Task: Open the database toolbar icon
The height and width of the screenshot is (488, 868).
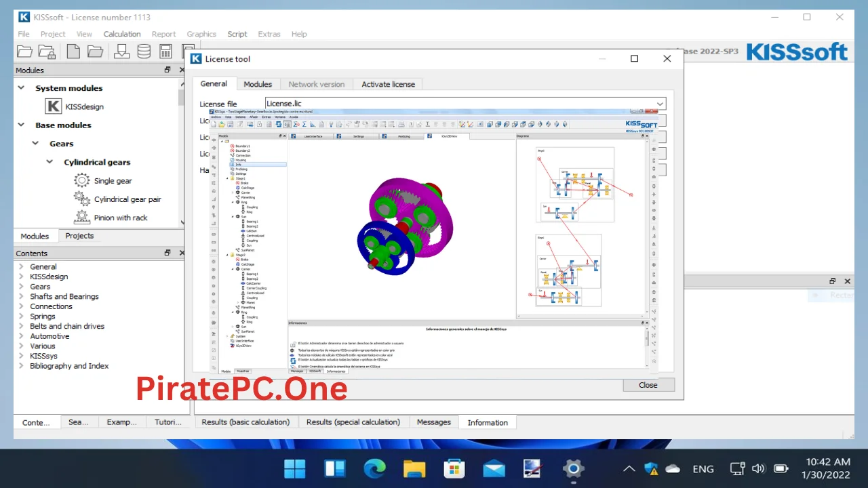Action: click(144, 52)
